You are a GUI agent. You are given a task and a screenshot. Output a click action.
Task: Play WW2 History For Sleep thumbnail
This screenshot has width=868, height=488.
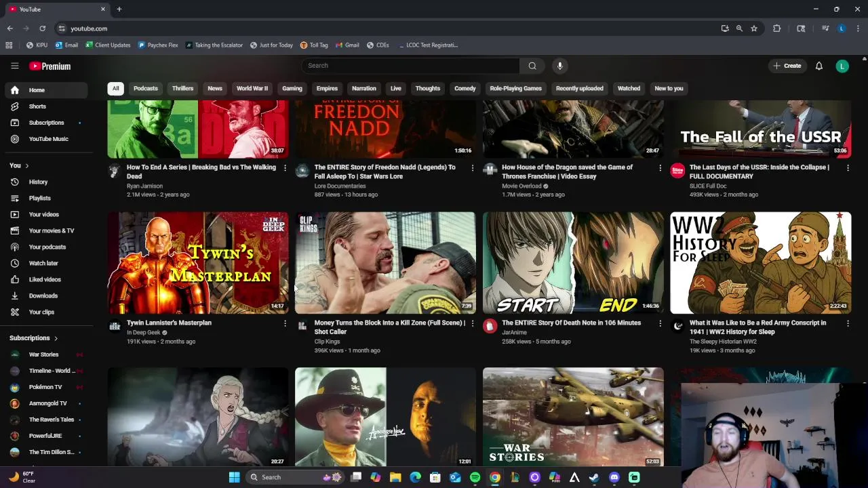point(761,263)
